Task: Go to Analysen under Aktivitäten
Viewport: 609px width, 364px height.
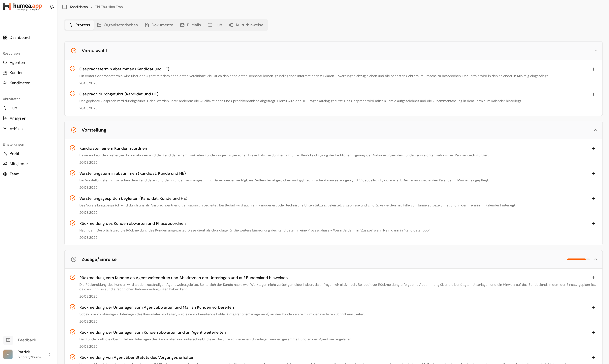Action: click(x=18, y=118)
